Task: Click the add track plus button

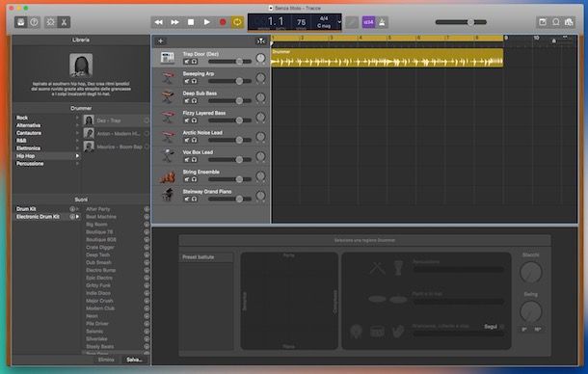Action: [161, 40]
